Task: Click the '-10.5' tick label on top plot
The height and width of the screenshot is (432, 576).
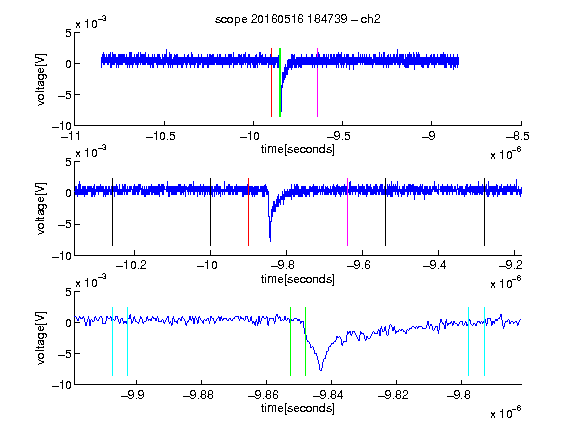Action: click(161, 136)
